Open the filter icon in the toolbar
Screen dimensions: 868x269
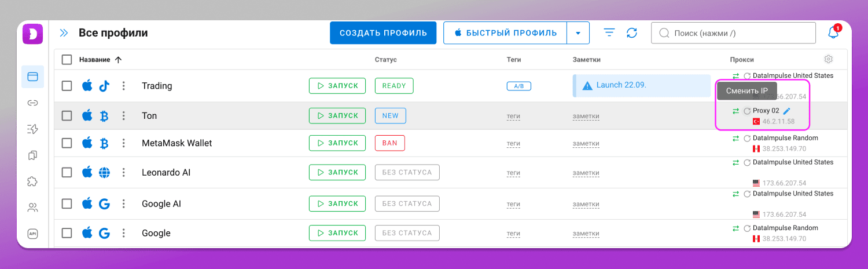[609, 33]
